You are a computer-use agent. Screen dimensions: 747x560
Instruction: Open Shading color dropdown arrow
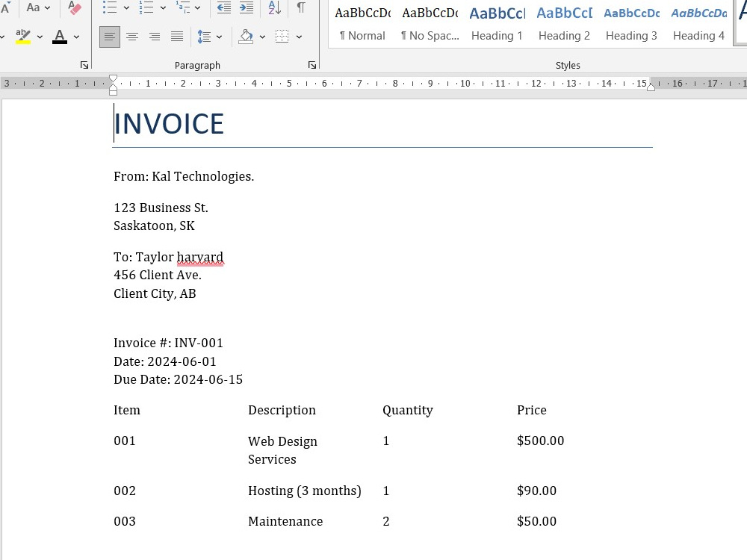[x=262, y=37]
